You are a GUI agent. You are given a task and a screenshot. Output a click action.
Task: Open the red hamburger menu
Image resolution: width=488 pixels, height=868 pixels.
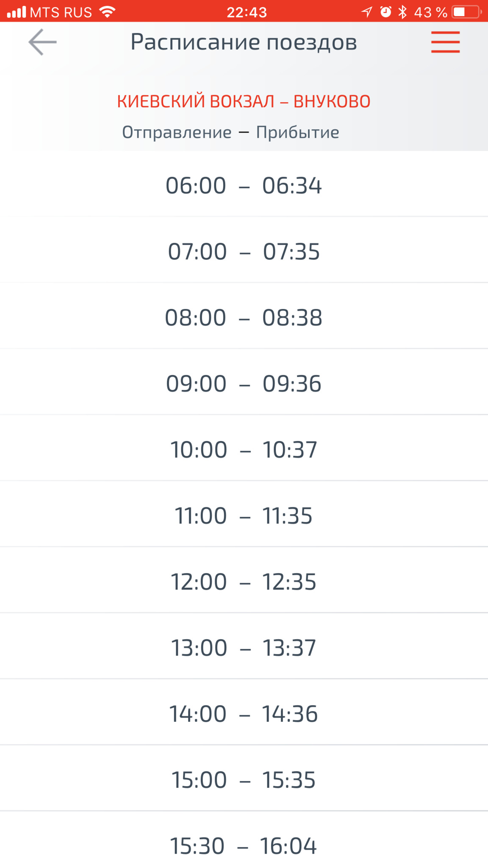(445, 42)
